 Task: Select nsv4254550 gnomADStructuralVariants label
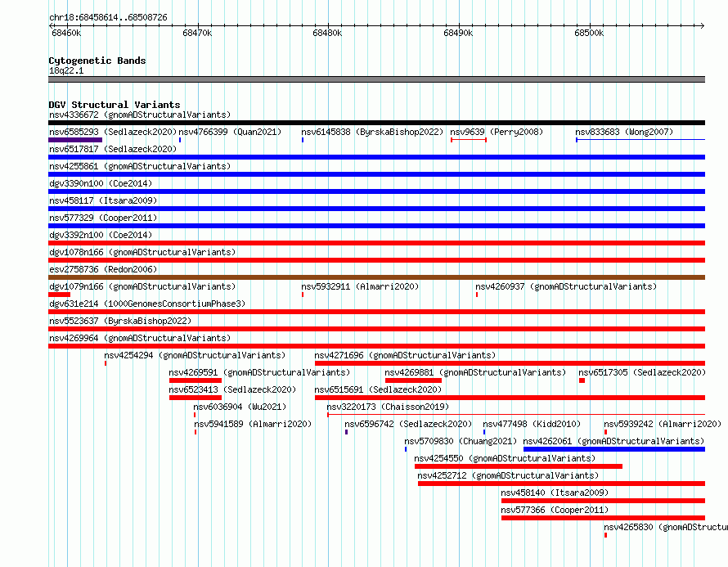coord(505,458)
